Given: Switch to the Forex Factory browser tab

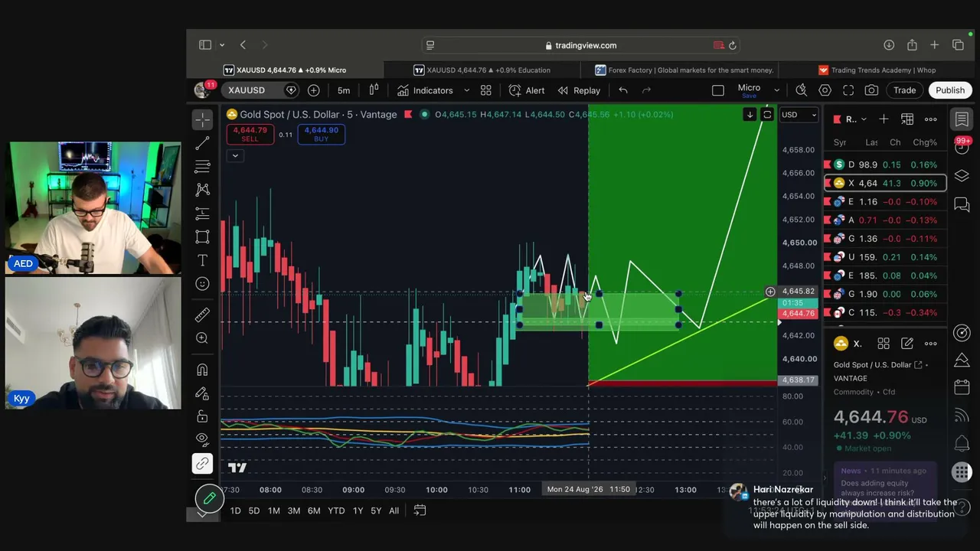Looking at the screenshot, I should pyautogui.click(x=684, y=70).
